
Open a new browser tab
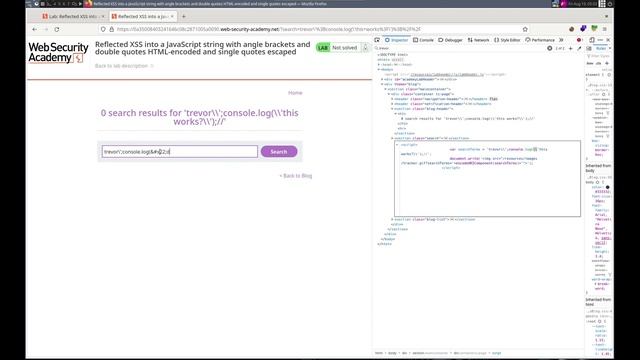(x=184, y=16)
